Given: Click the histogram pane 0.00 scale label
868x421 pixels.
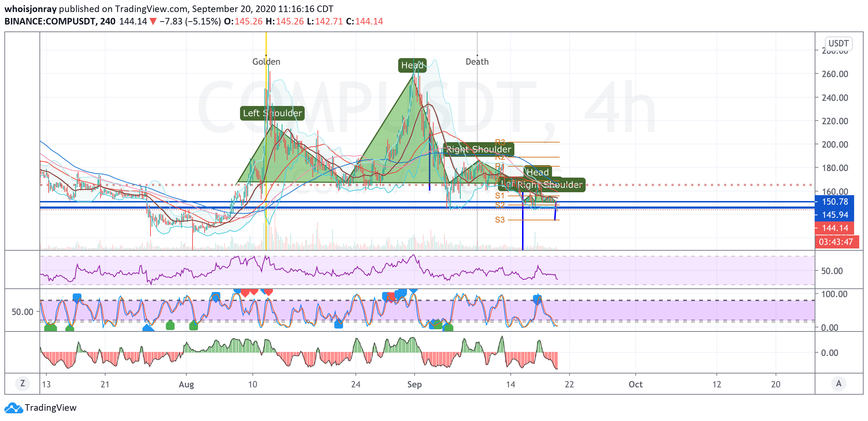Looking at the screenshot, I should tap(830, 353).
